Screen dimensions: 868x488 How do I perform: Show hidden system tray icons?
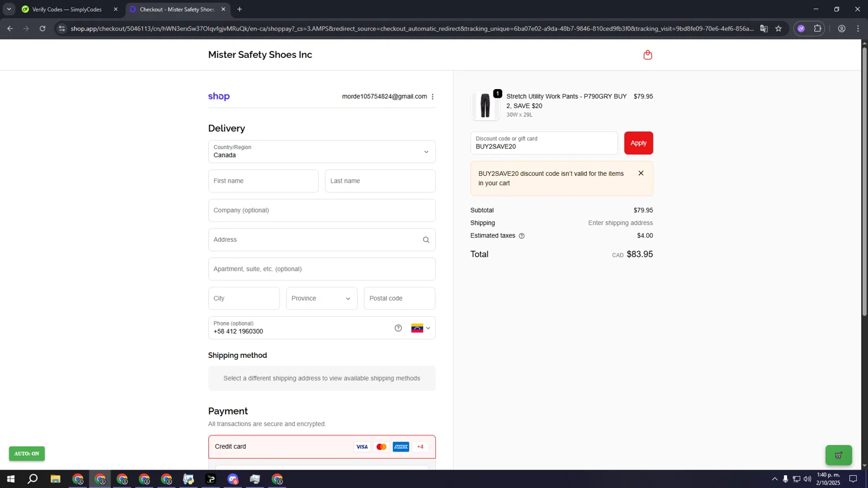pos(774,479)
